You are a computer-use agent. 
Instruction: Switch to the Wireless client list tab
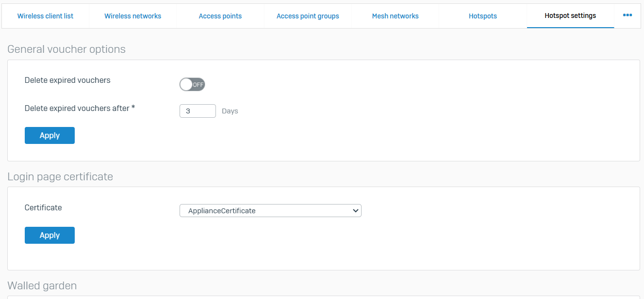(x=45, y=16)
